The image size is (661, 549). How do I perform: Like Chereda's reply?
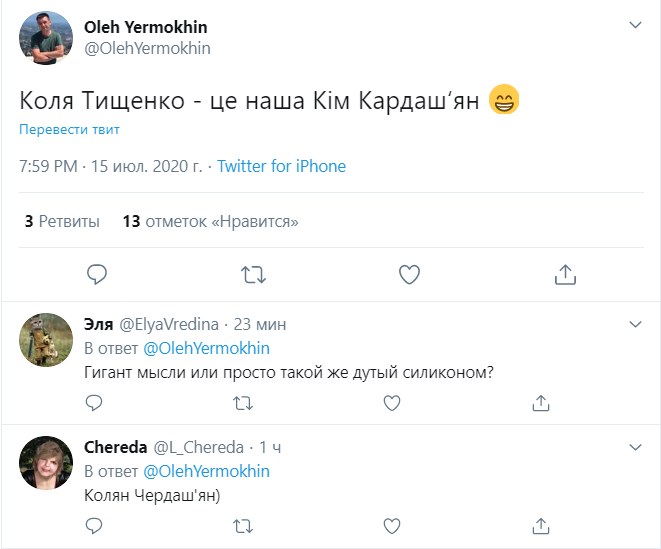[x=392, y=525]
